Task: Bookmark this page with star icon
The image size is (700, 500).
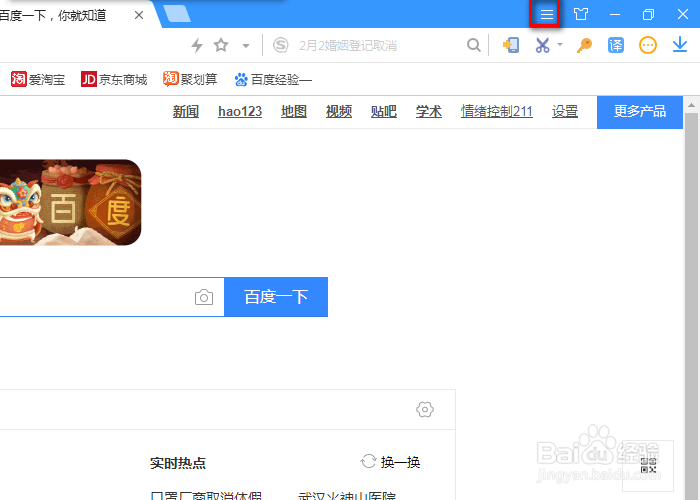Action: pos(221,45)
